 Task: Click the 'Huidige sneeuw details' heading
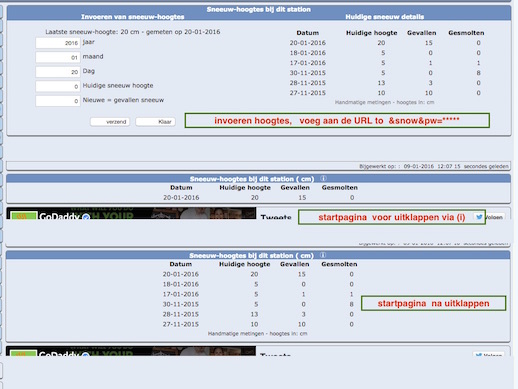(x=385, y=17)
